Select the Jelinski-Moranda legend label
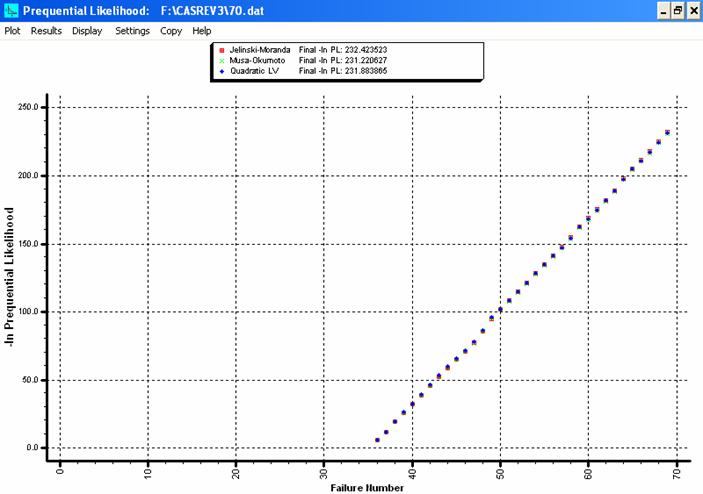Image resolution: width=703 pixels, height=494 pixels. 259,49
